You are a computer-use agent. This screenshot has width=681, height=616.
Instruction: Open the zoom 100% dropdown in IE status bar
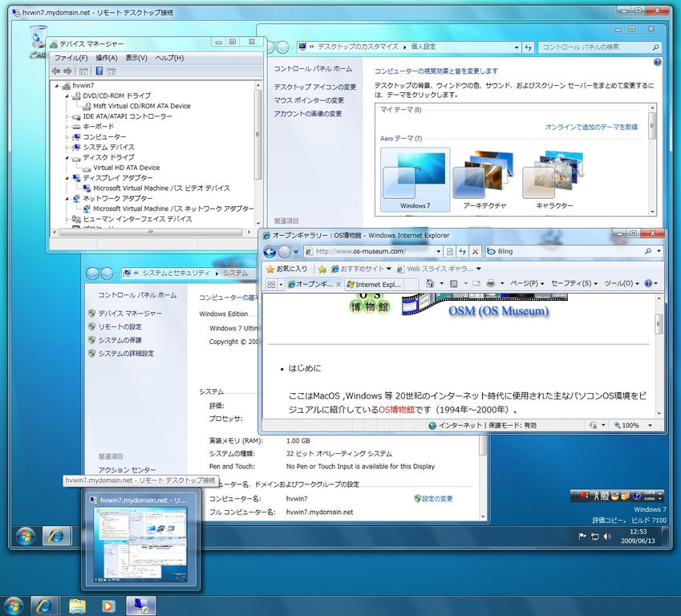click(x=651, y=426)
